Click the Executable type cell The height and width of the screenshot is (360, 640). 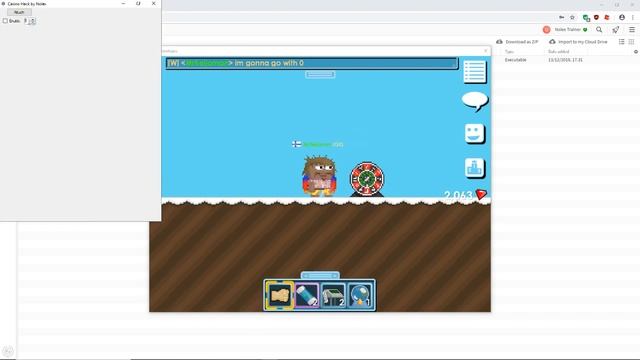516,60
